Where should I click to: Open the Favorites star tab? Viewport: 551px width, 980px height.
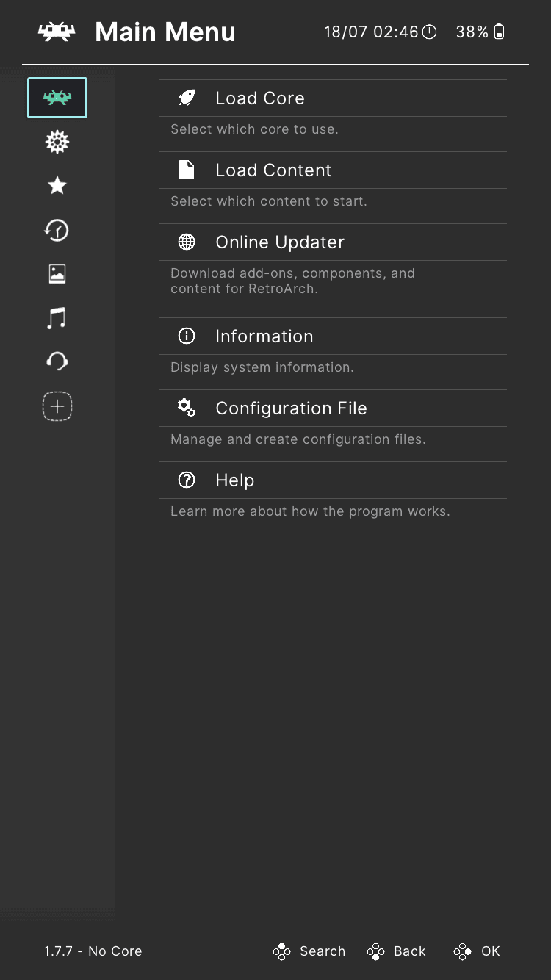[57, 186]
